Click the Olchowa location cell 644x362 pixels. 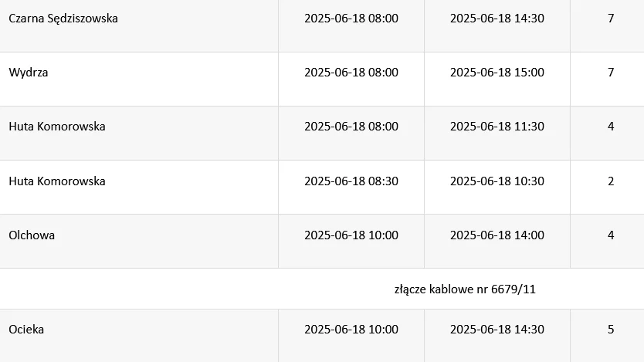(139, 242)
